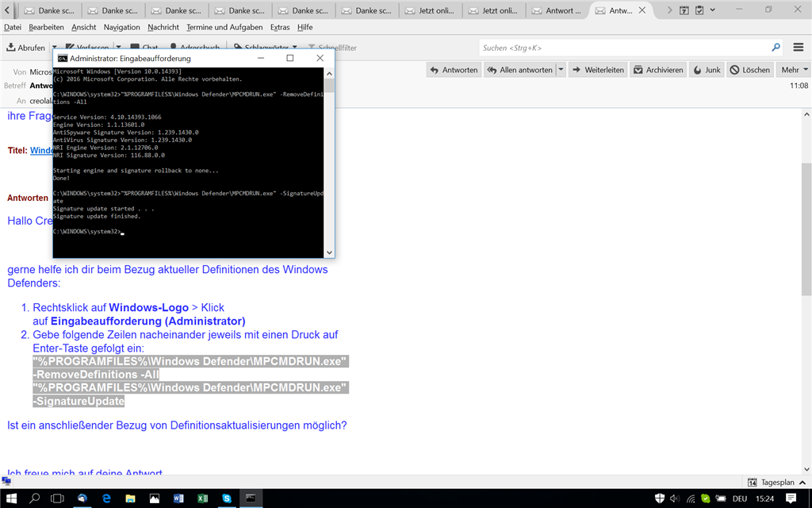Click the taskbar search magnifier
The image size is (812, 508).
(34, 498)
